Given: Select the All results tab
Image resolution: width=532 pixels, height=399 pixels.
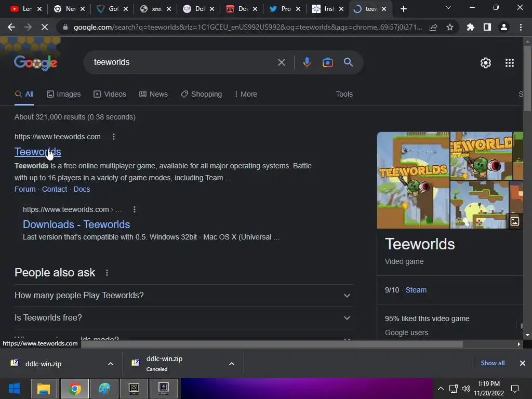Looking at the screenshot, I should [x=24, y=95].
